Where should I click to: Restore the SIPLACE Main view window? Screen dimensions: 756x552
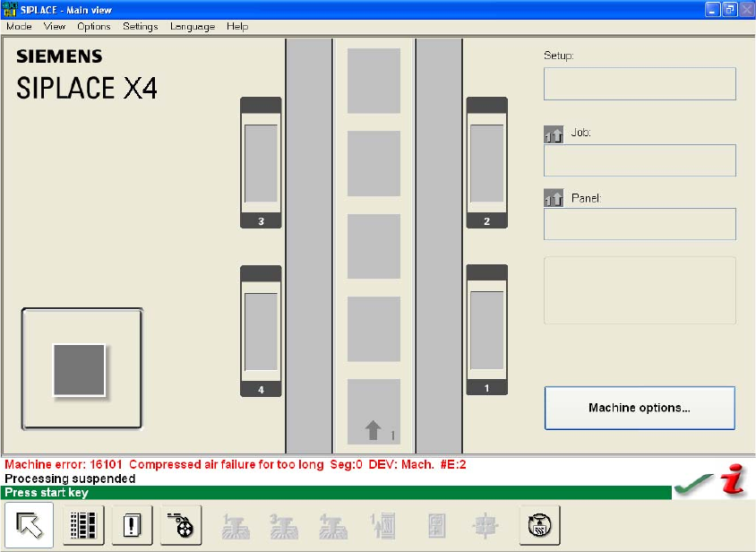coord(730,9)
